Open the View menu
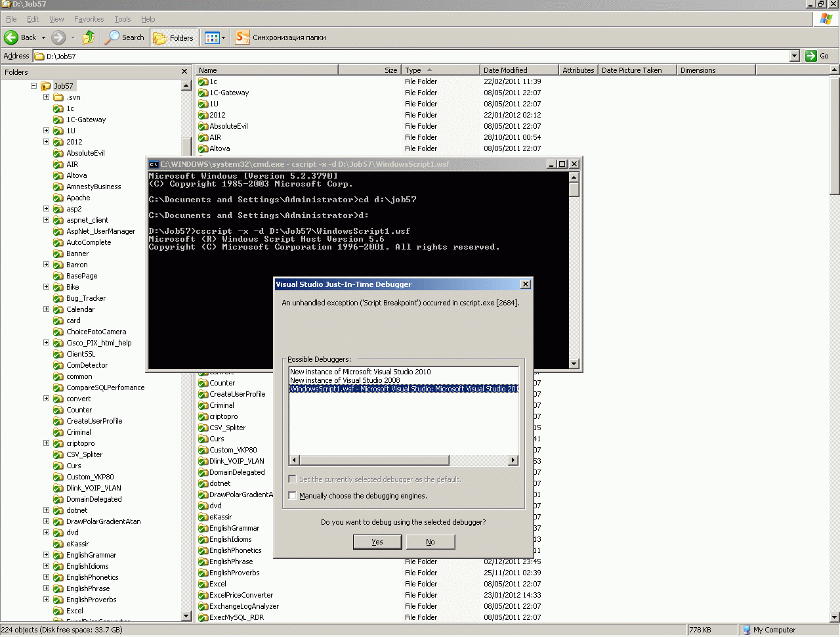This screenshot has height=637, width=840. point(56,19)
